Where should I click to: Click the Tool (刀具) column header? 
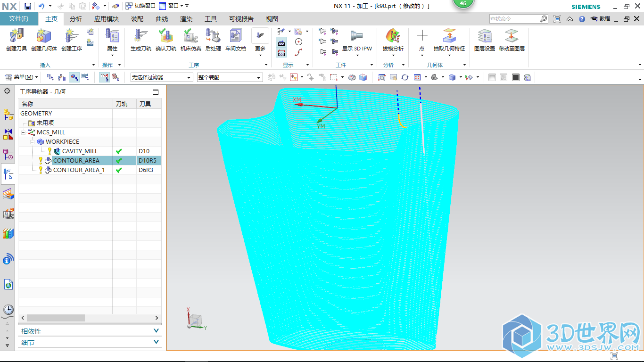(x=148, y=104)
